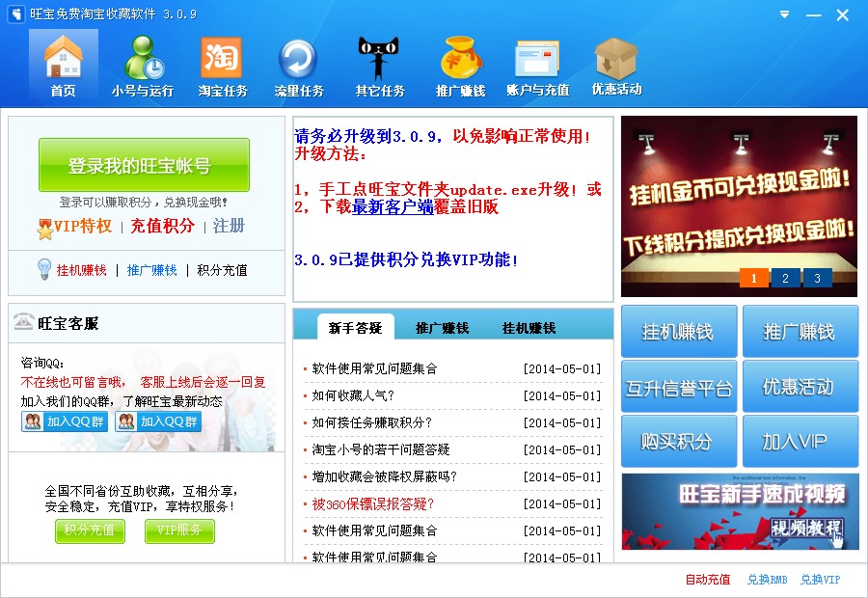The image size is (868, 598).
Task: Click the green 登录我的旺宝帐号 button
Action: click(144, 165)
